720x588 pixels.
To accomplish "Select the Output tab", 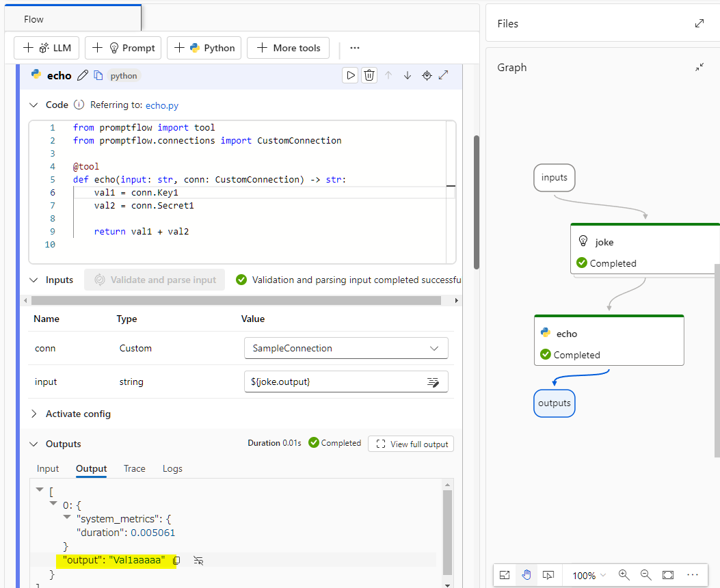I will [x=92, y=468].
